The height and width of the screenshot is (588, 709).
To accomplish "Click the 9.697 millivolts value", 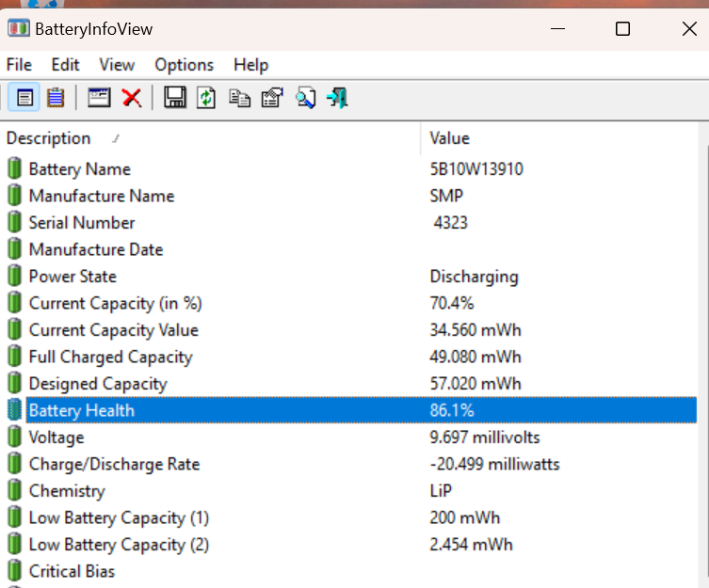I will pos(485,437).
